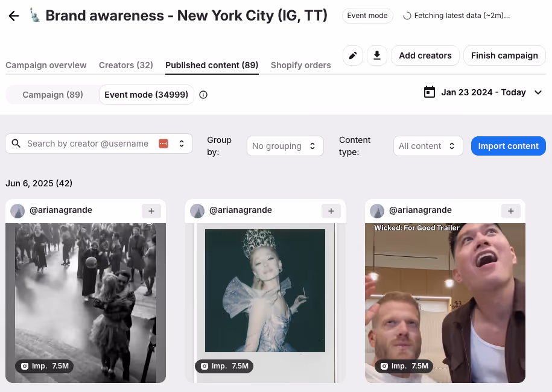
Task: Click Instagram icon on dancing crowd thumbnail
Action: coord(25,366)
